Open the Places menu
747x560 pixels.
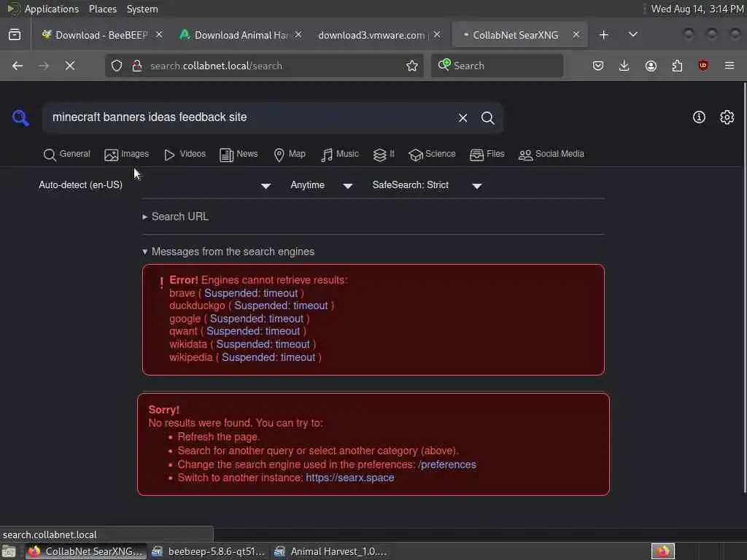(103, 9)
